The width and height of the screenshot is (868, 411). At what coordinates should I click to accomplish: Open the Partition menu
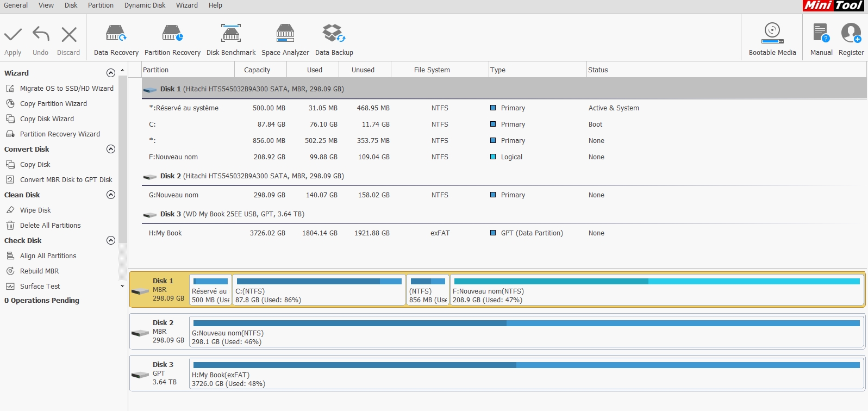coord(101,5)
